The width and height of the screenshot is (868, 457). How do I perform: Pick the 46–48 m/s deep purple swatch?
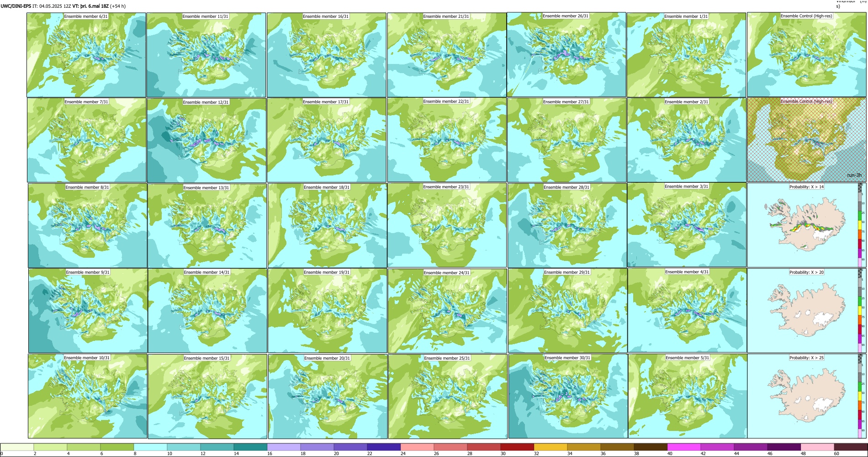coord(784,447)
